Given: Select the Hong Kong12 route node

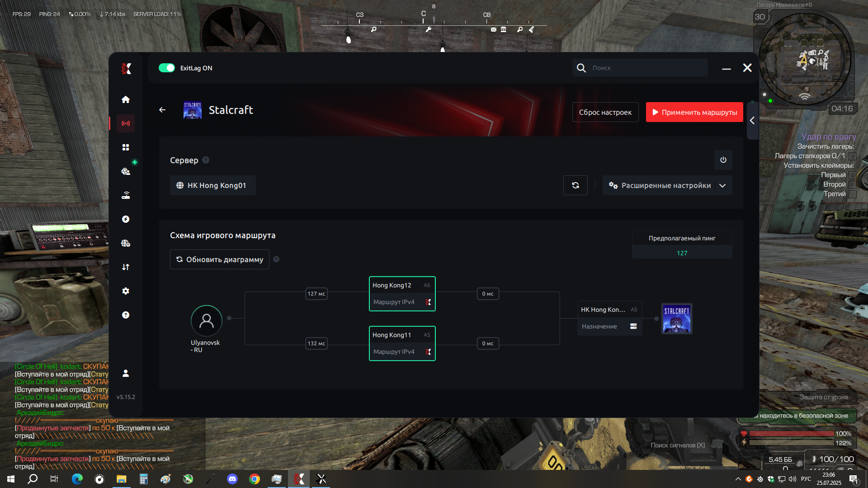Looking at the screenshot, I should point(402,294).
